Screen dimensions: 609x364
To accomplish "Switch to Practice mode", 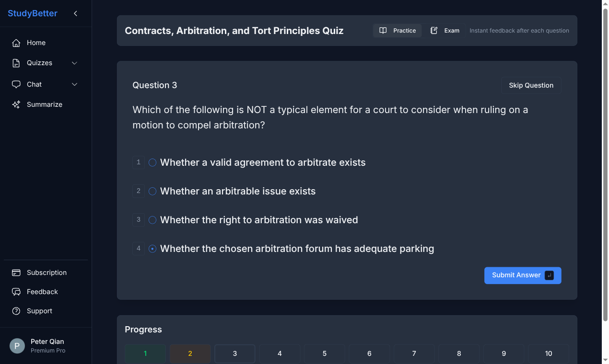I will click(397, 30).
